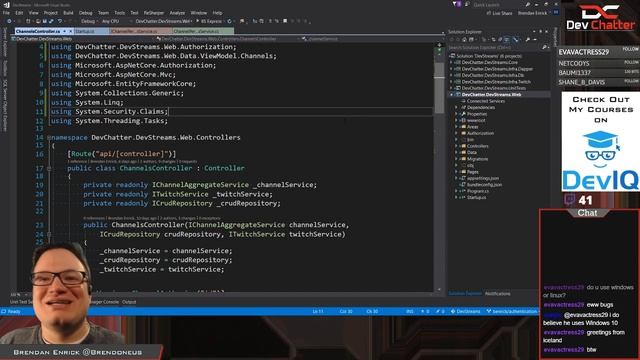Select the Program.cs file
This screenshot has width=640, height=360.
[x=478, y=191]
